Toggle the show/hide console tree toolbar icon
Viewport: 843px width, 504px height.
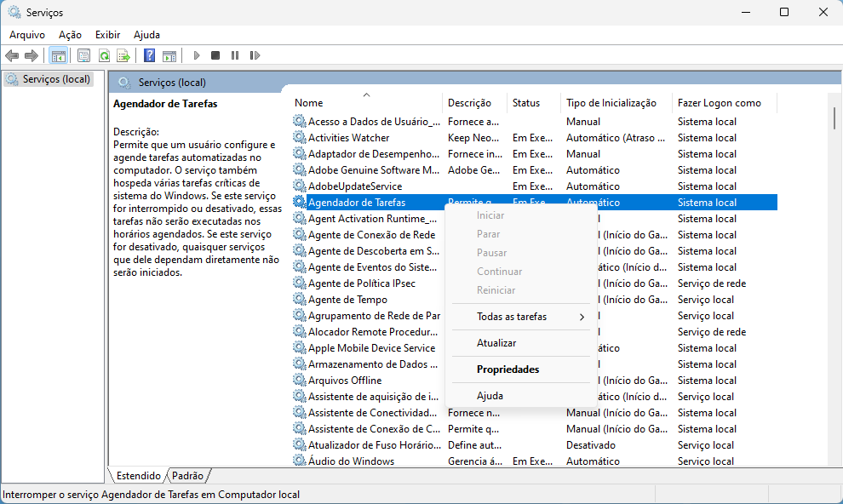click(x=58, y=55)
